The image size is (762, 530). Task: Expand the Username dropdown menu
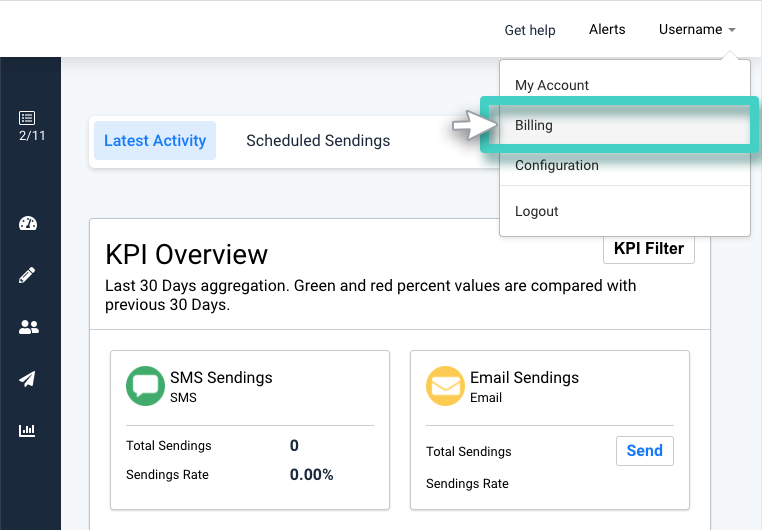(x=697, y=30)
